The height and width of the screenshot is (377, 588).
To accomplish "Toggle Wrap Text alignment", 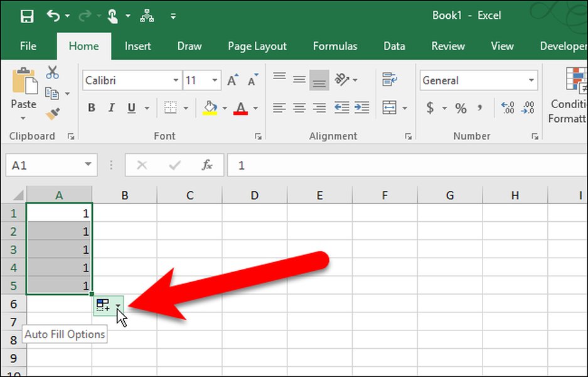I will pos(389,80).
